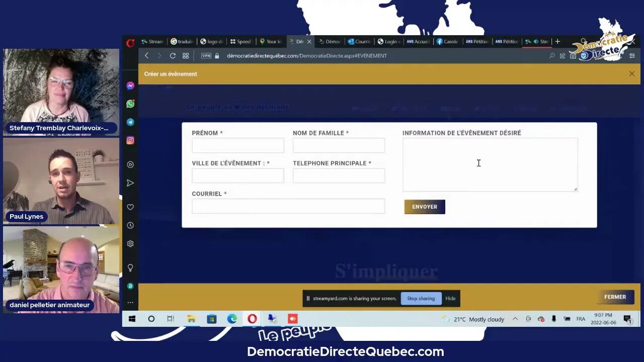Open the taskbar clock showing 9:07 PM

pyautogui.click(x=603, y=319)
